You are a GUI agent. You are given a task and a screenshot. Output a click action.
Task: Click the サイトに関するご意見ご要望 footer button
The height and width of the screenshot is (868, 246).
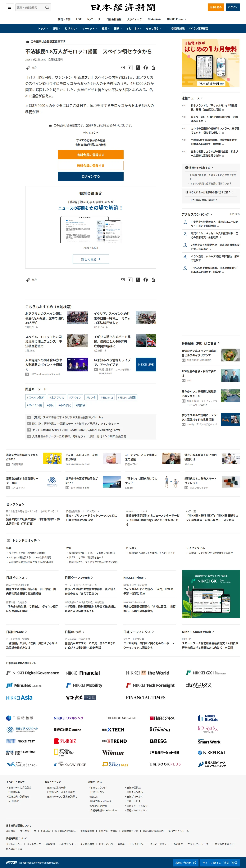click(x=220, y=863)
